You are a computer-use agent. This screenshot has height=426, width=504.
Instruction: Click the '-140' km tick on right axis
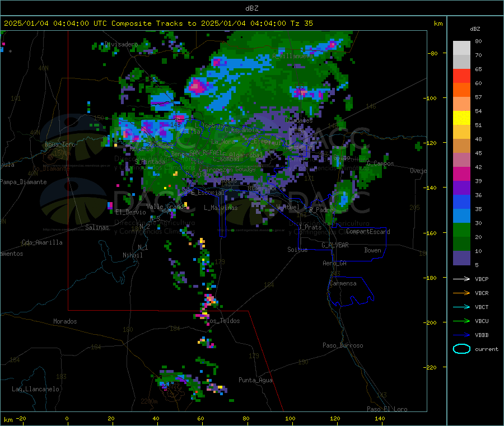(431, 188)
